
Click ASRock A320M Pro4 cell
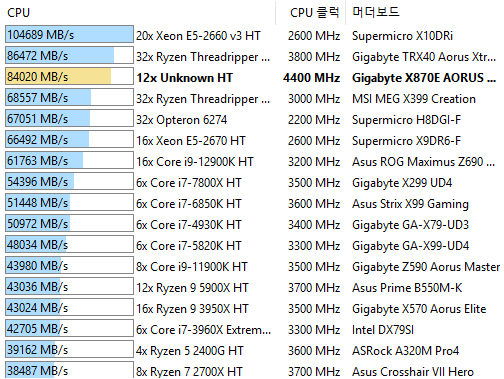pyautogui.click(x=405, y=351)
